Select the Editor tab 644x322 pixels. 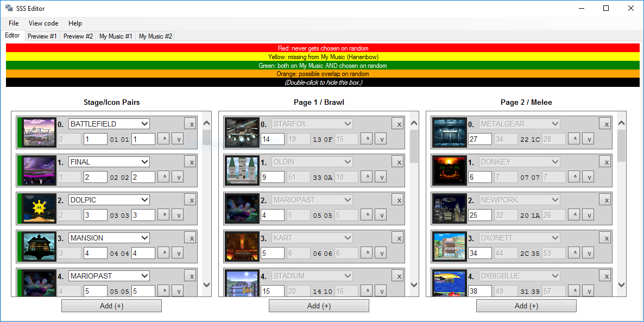[x=12, y=35]
